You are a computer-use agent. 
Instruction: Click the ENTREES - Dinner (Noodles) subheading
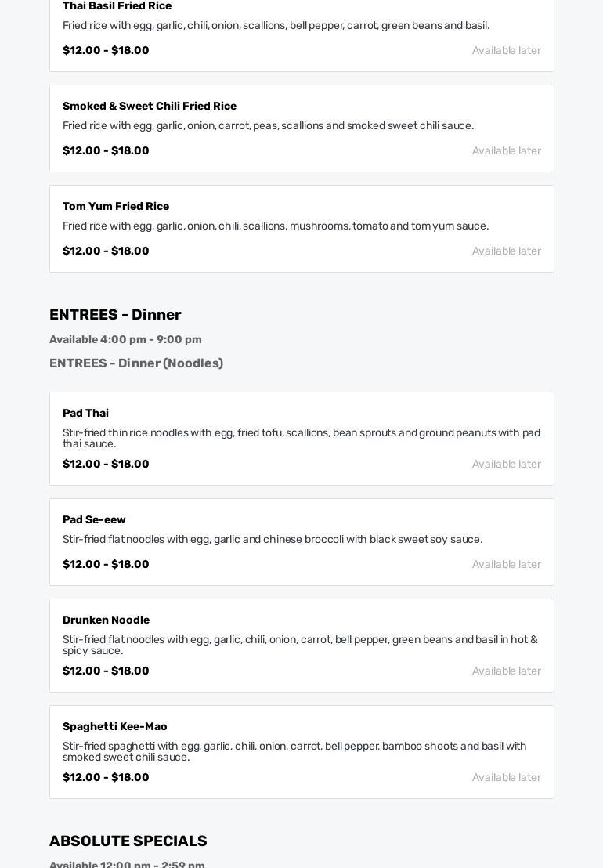[136, 363]
